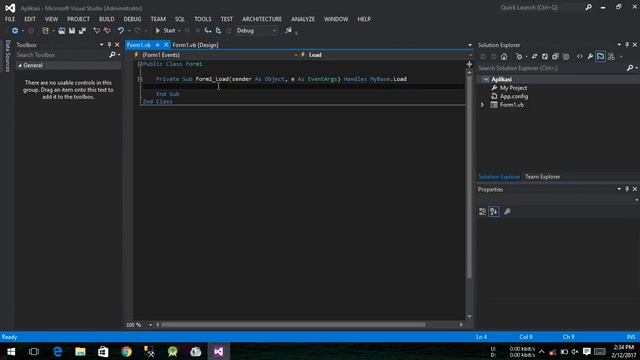The height and width of the screenshot is (360, 640).
Task: Open the Data Sources side tab
Action: [7, 56]
